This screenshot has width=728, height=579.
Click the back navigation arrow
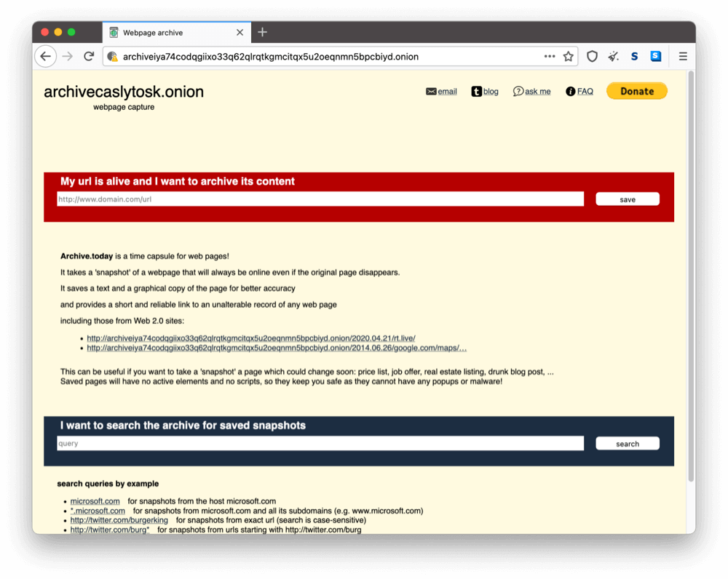click(x=45, y=56)
